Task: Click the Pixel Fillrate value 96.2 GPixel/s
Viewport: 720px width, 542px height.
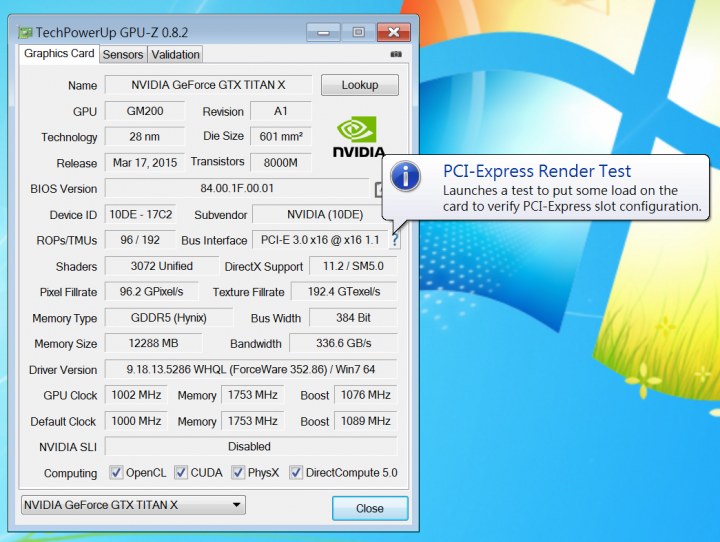Action: (x=152, y=292)
